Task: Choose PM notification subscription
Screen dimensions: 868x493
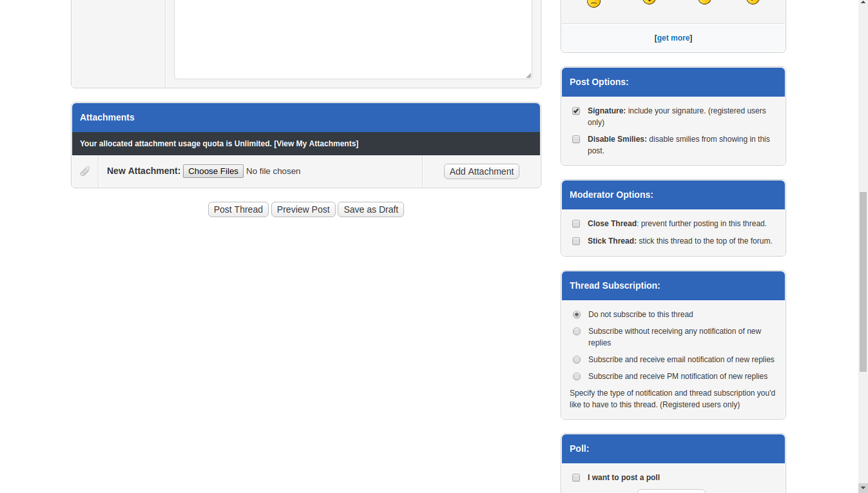Action: (x=577, y=376)
